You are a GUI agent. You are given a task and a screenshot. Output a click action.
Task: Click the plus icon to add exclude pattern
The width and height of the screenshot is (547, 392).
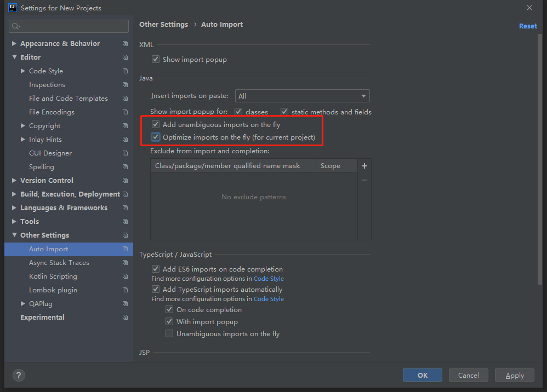tap(364, 166)
